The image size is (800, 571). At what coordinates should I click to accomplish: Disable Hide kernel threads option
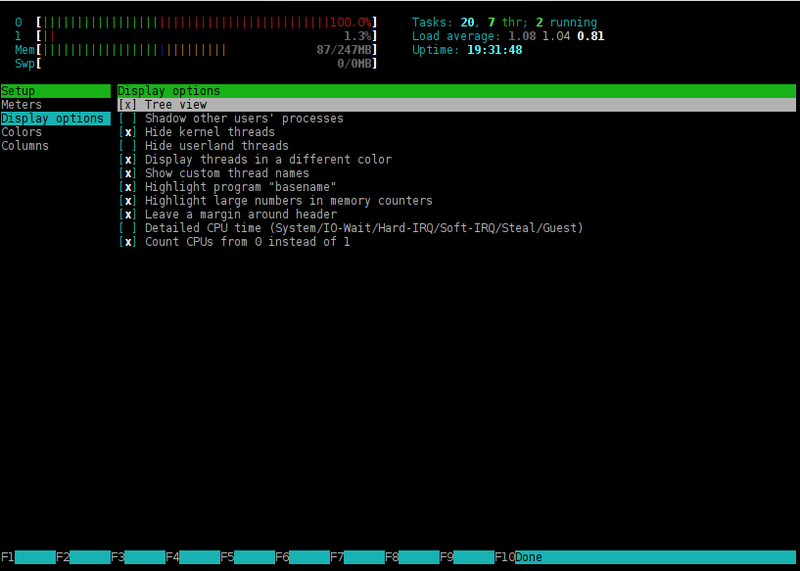coord(128,132)
